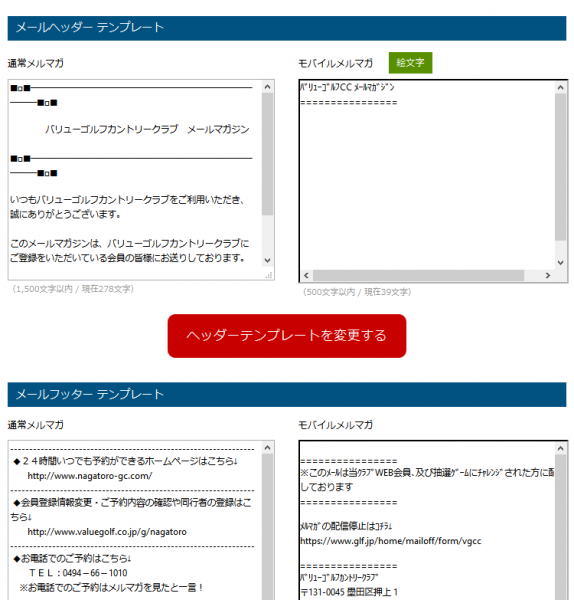Click ﾒﾙﾏｶﾞの配信停止はｺﾁﾗ↓ line
Image resolution: width=574 pixels, height=600 pixels.
click(346, 526)
